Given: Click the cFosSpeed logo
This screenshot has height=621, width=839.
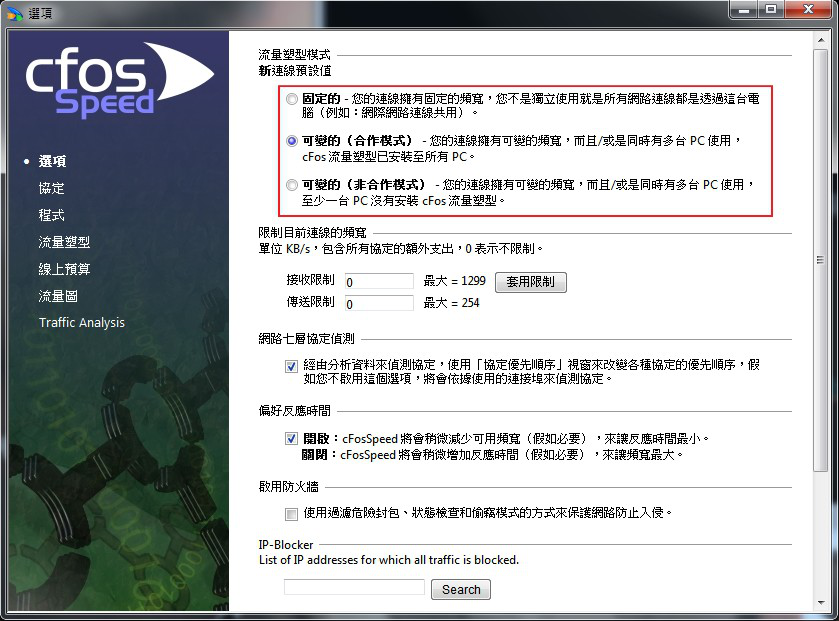Looking at the screenshot, I should coord(119,79).
